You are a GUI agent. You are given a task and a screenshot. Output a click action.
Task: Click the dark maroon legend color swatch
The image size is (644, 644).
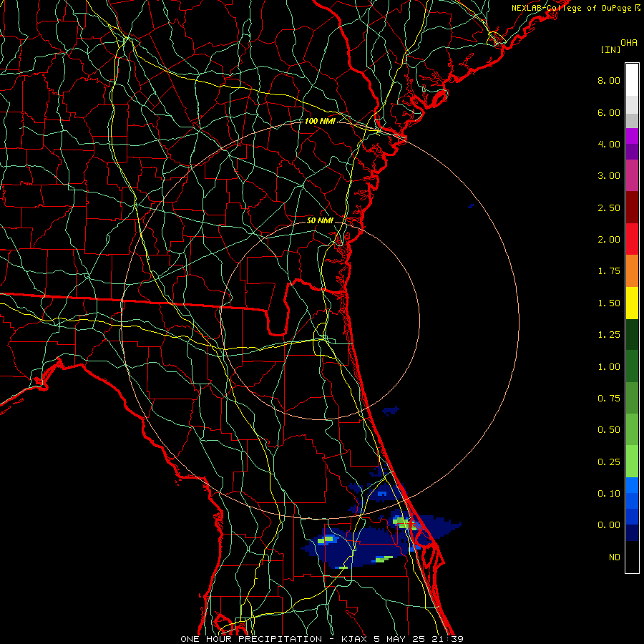click(x=632, y=208)
